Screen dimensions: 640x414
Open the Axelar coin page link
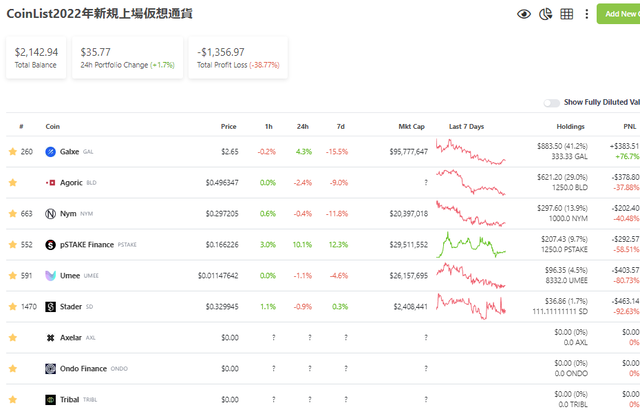(71, 338)
